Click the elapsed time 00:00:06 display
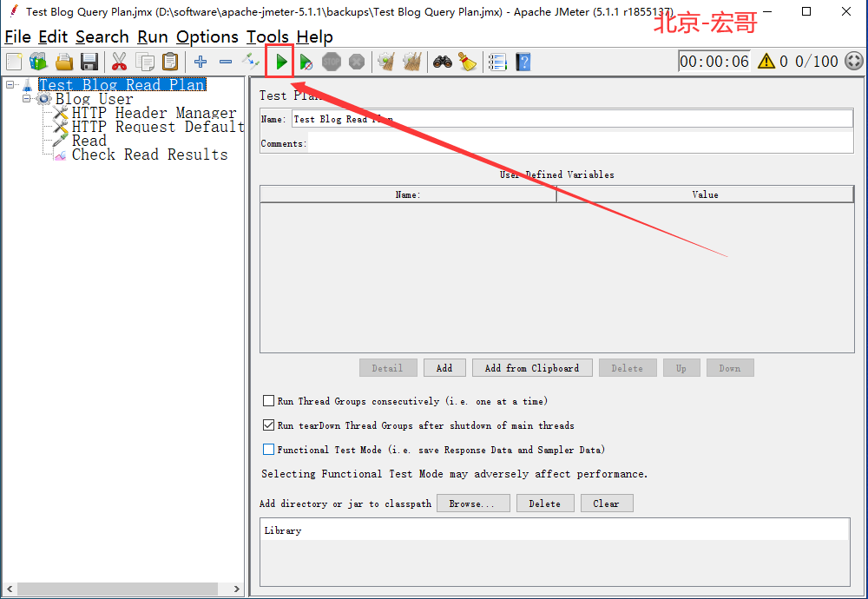The width and height of the screenshot is (868, 599). (x=714, y=61)
